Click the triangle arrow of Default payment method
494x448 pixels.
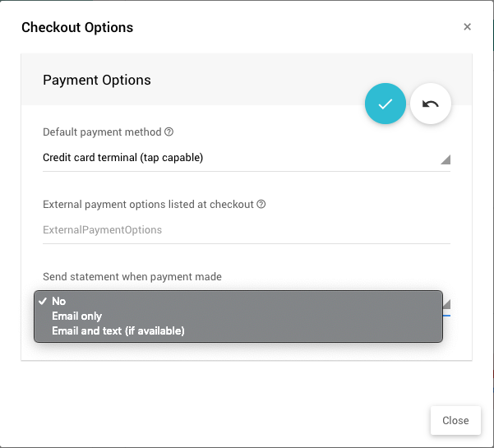(446, 159)
